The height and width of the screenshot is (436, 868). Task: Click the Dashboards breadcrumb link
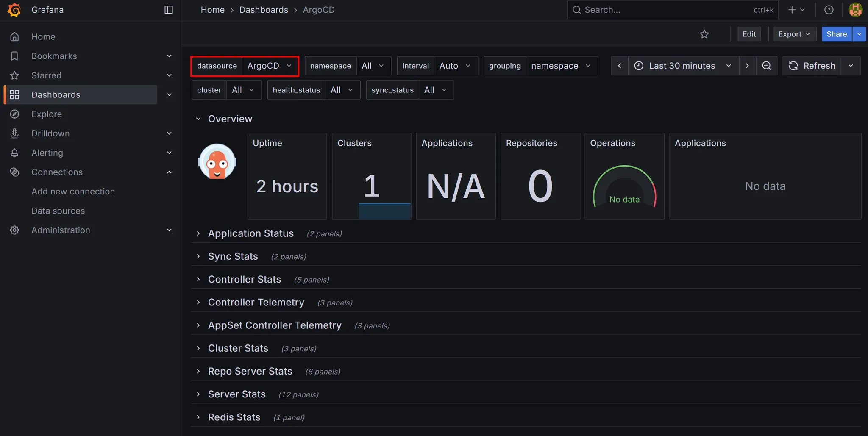(x=264, y=10)
